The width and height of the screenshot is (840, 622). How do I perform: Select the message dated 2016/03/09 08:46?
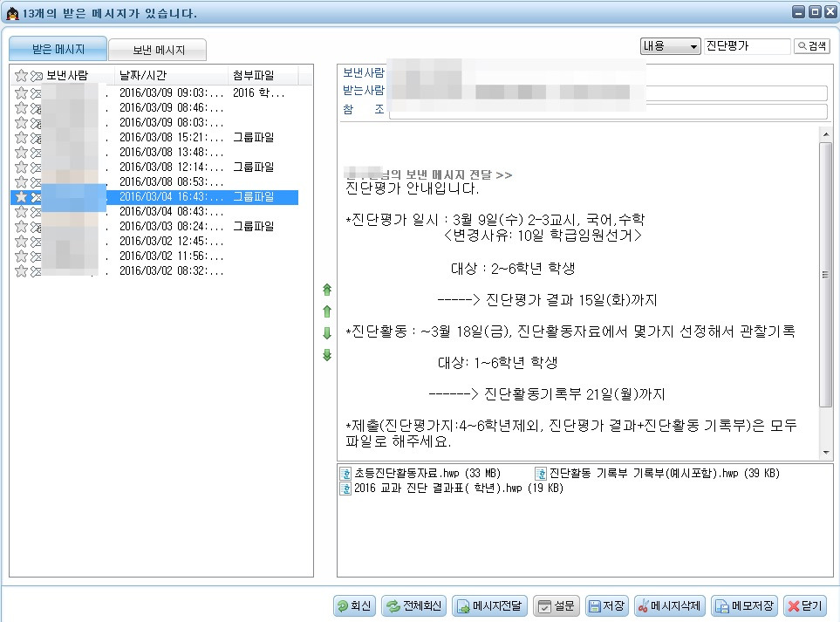(x=154, y=108)
